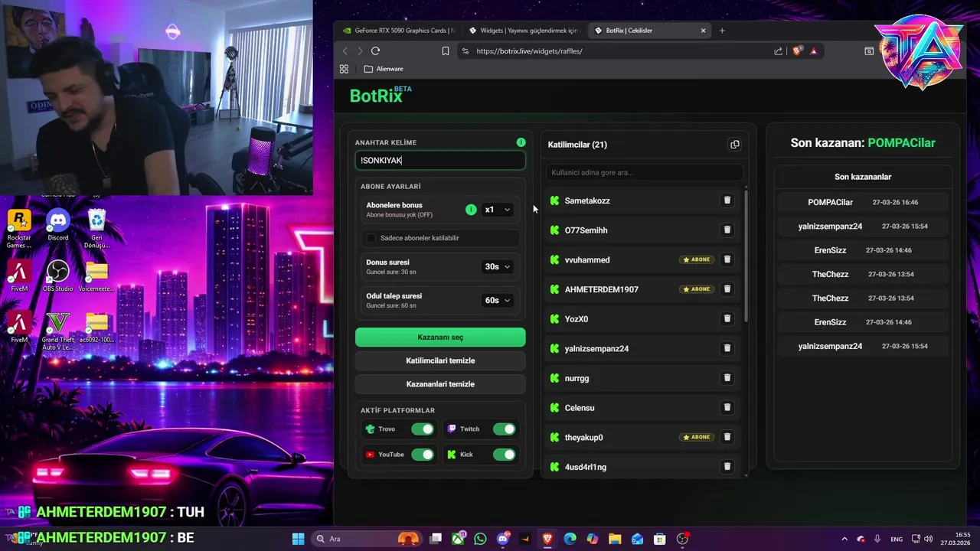Viewport: 980px width, 551px height.
Task: Open Odul talep suresi 60s dropdown
Action: (497, 300)
